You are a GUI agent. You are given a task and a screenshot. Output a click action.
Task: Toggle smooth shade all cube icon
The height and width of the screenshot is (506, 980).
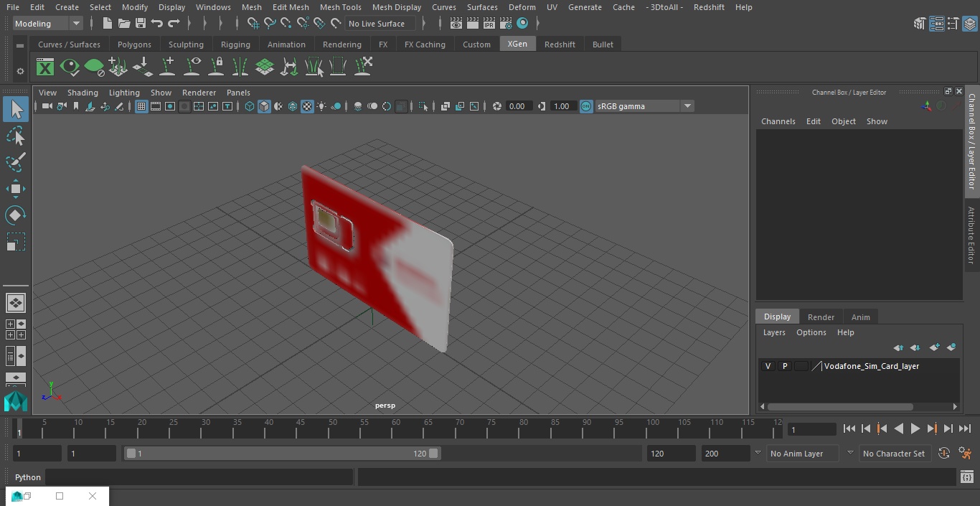(x=264, y=106)
